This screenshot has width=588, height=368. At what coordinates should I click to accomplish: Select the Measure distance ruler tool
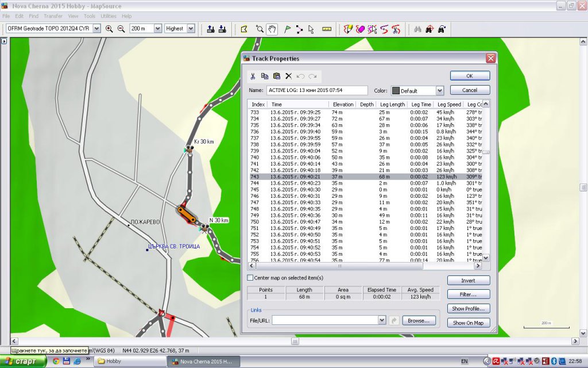pos(327,29)
